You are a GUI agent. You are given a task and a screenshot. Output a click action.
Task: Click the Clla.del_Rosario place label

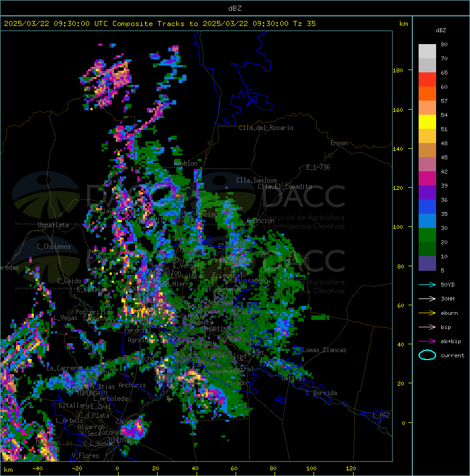coord(266,128)
